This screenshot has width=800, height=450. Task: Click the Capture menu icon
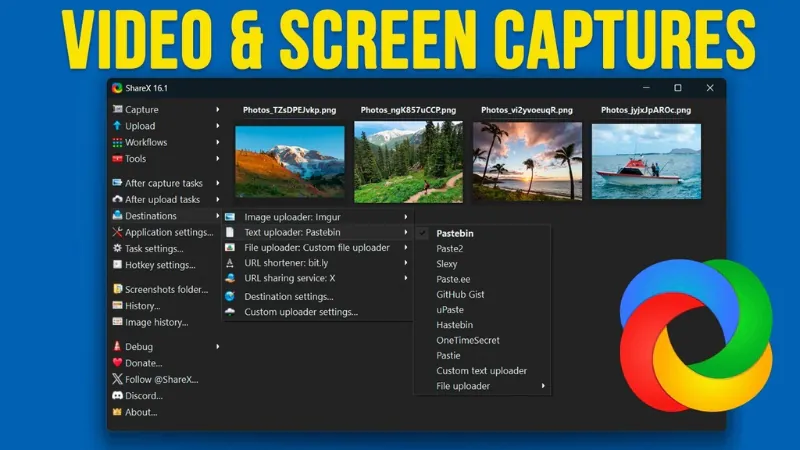click(x=117, y=109)
